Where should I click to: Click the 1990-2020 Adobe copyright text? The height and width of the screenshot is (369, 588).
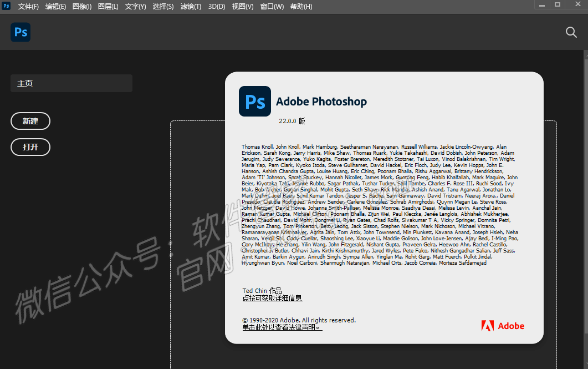(299, 320)
